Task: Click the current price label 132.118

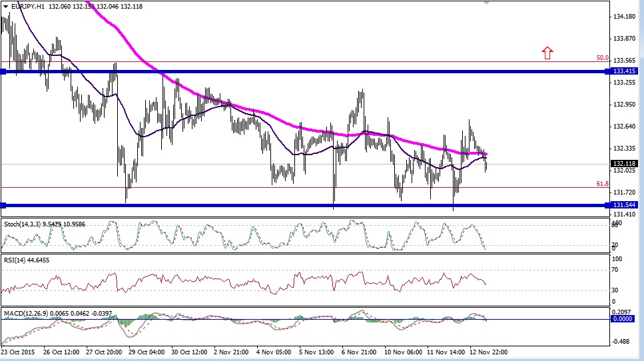Action: (624, 163)
